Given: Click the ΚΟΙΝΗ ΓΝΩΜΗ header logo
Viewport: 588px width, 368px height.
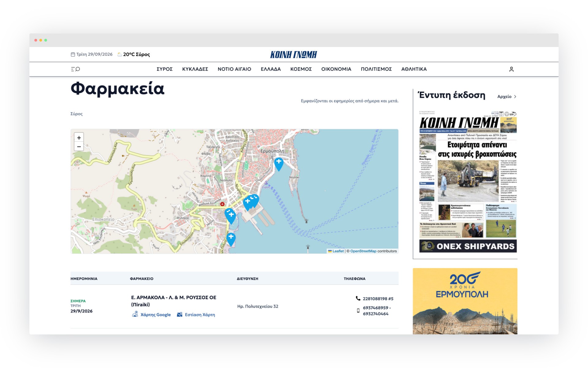Looking at the screenshot, I should point(293,55).
